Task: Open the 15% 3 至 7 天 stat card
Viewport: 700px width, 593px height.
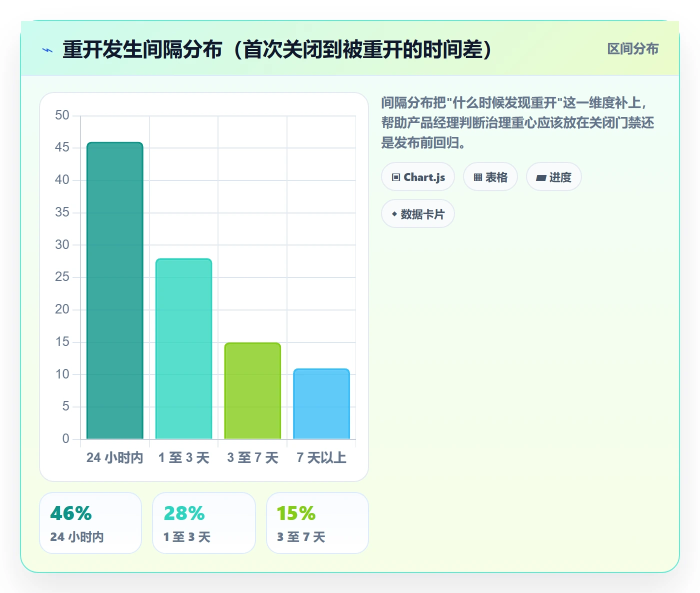Action: tap(317, 523)
